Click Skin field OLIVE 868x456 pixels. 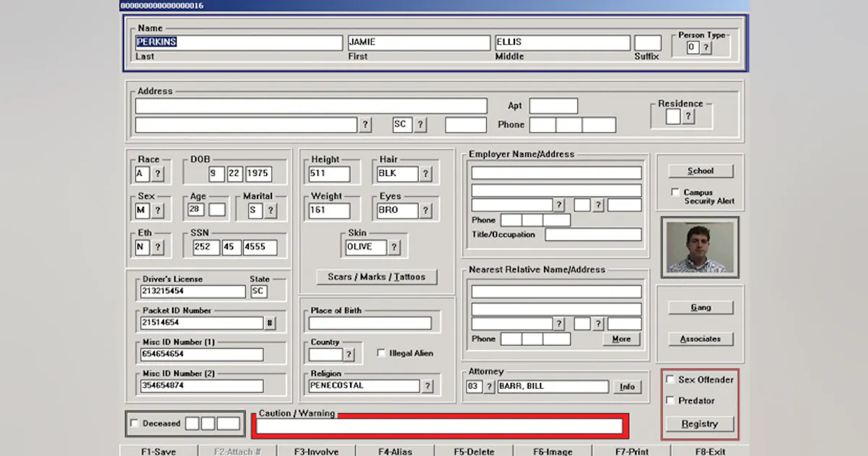(366, 247)
